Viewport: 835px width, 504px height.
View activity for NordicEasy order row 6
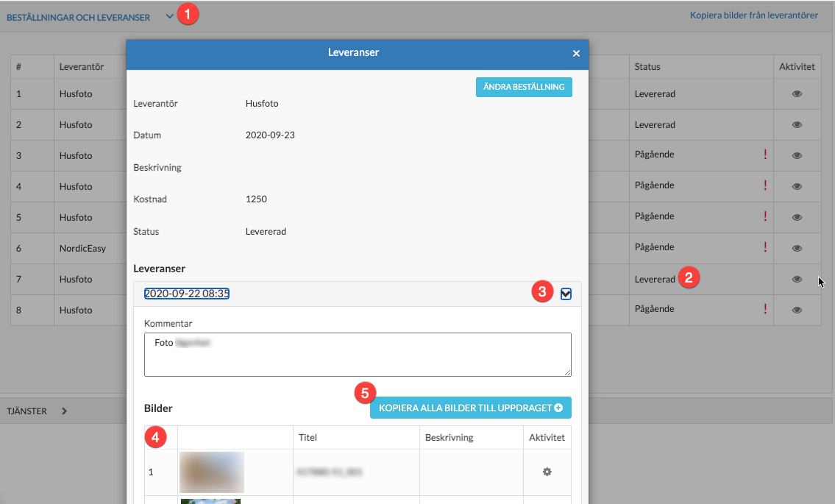coord(797,248)
